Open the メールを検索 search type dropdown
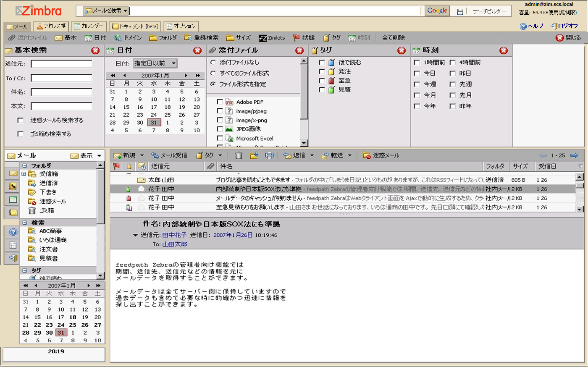This screenshot has width=588, height=367. [x=105, y=10]
